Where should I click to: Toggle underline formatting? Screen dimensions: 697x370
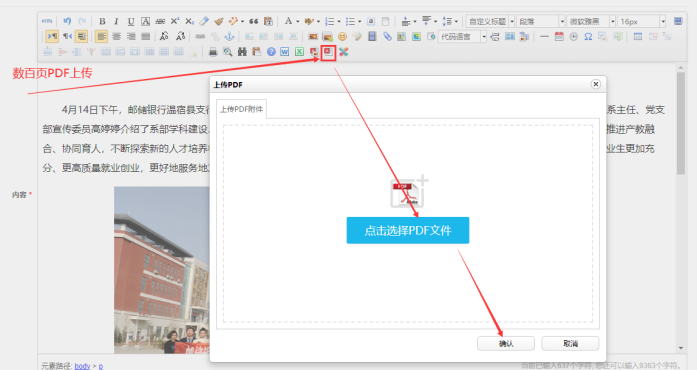tap(131, 21)
